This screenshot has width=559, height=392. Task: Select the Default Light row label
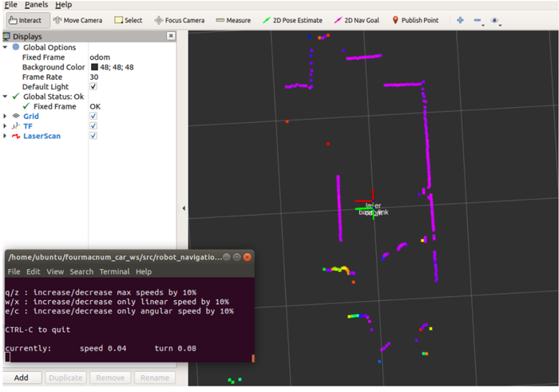tap(46, 86)
